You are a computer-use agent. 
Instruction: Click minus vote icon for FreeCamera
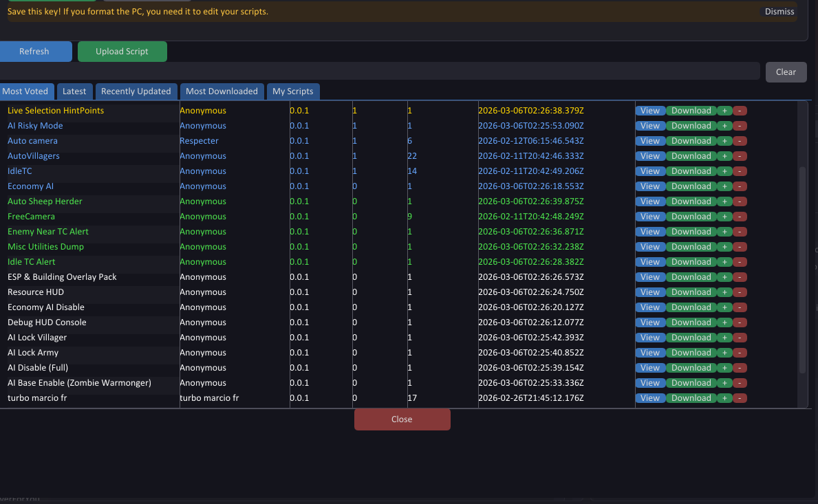click(x=740, y=217)
